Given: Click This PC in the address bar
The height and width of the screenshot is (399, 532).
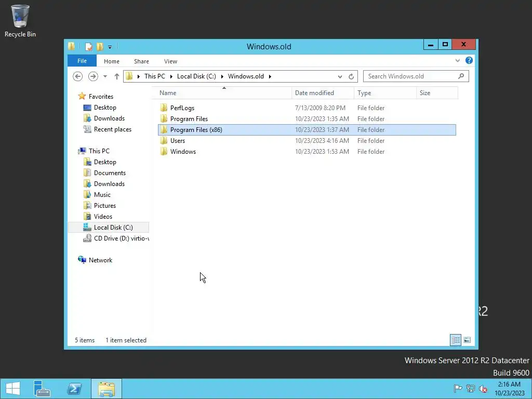Looking at the screenshot, I should tap(155, 76).
